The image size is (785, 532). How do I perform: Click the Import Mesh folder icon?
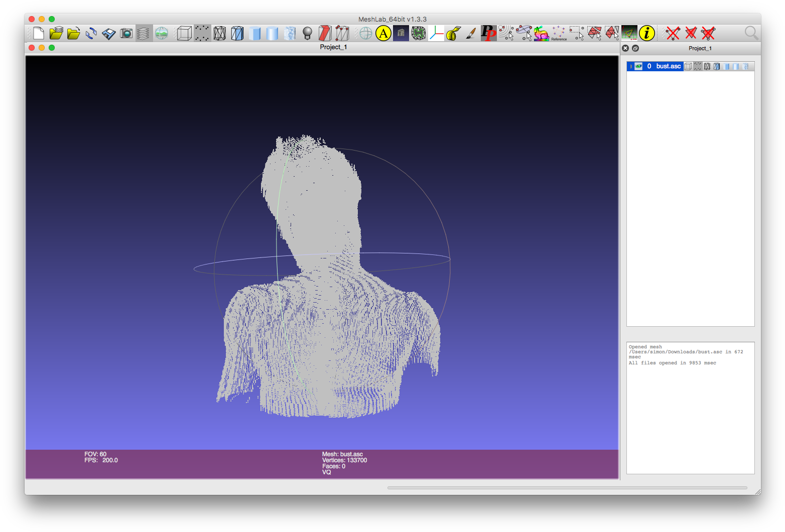74,34
